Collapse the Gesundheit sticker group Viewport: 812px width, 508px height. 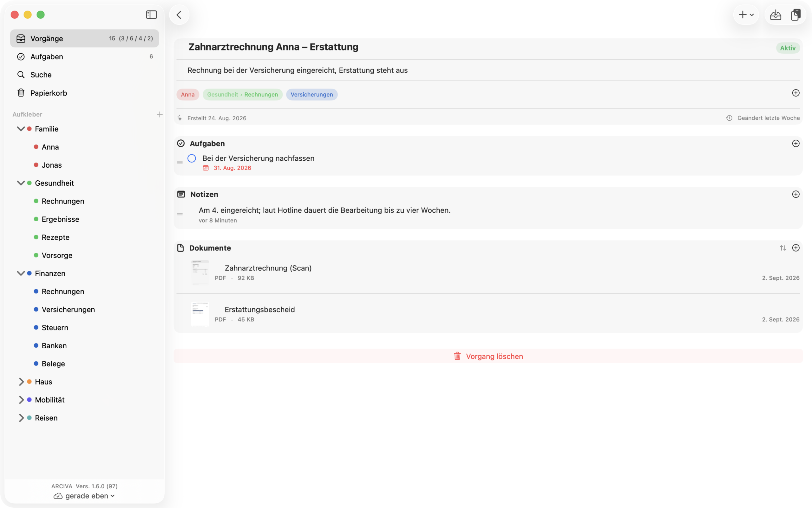coord(21,183)
